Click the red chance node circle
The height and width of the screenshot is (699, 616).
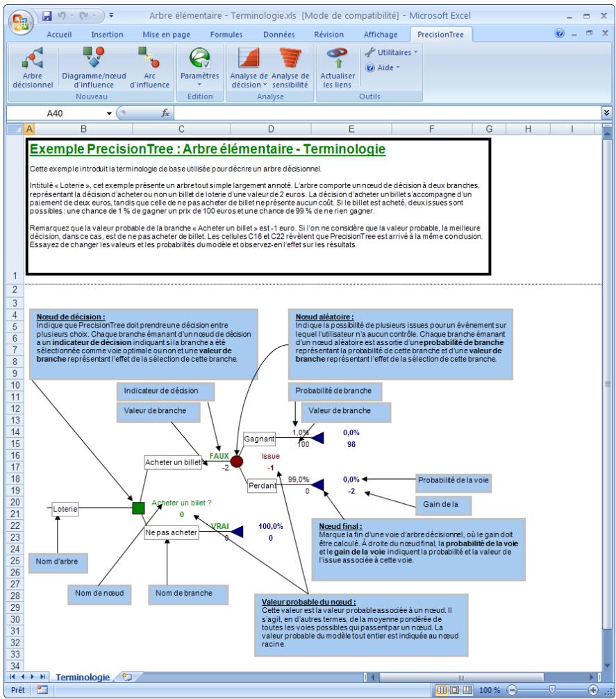coord(237,461)
